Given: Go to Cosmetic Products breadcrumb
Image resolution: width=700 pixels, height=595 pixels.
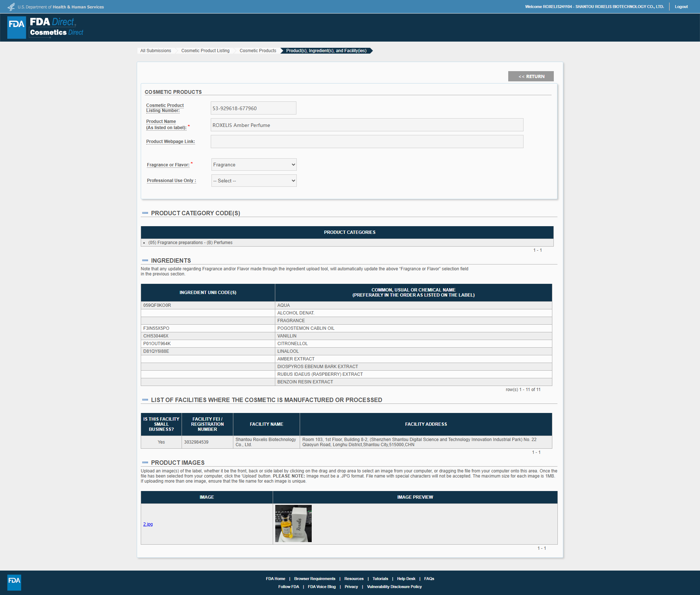Looking at the screenshot, I should tap(258, 51).
